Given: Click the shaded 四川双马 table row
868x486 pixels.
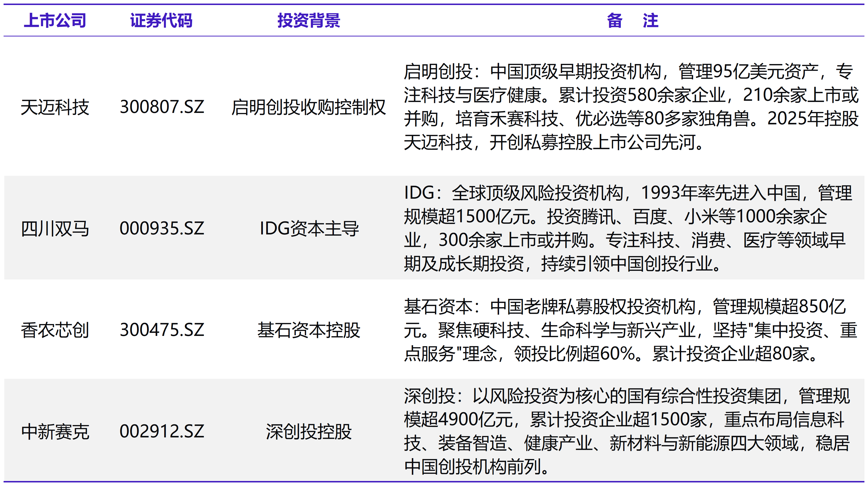Looking at the screenshot, I should 434,228.
